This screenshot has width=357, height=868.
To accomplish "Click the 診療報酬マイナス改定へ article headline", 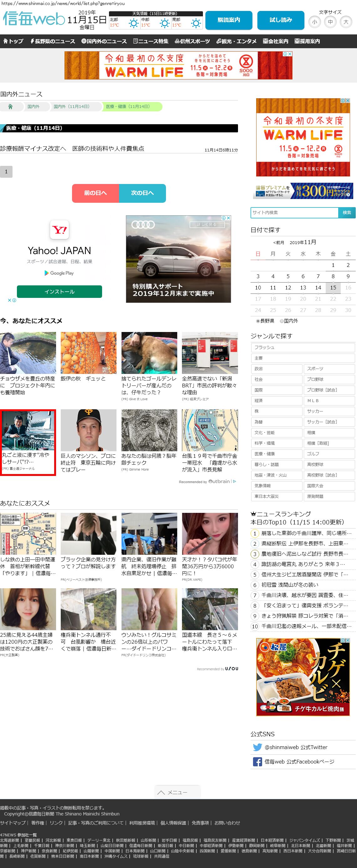I will 72,149.
